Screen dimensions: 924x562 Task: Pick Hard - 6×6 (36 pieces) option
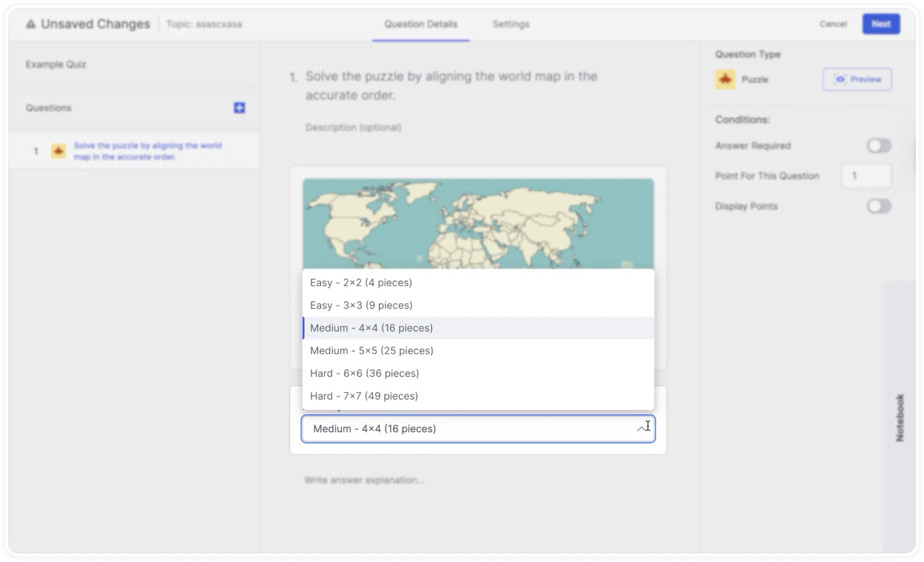478,373
